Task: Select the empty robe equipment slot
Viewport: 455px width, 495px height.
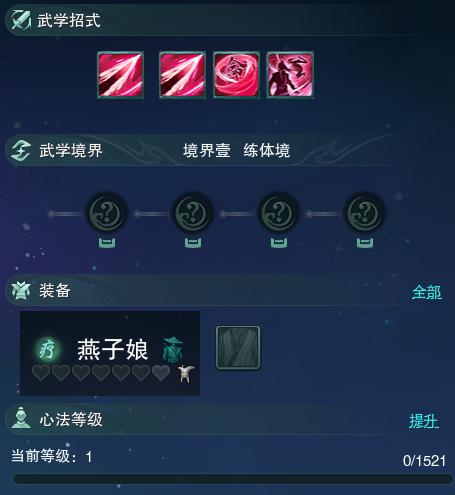Action: 238,348
